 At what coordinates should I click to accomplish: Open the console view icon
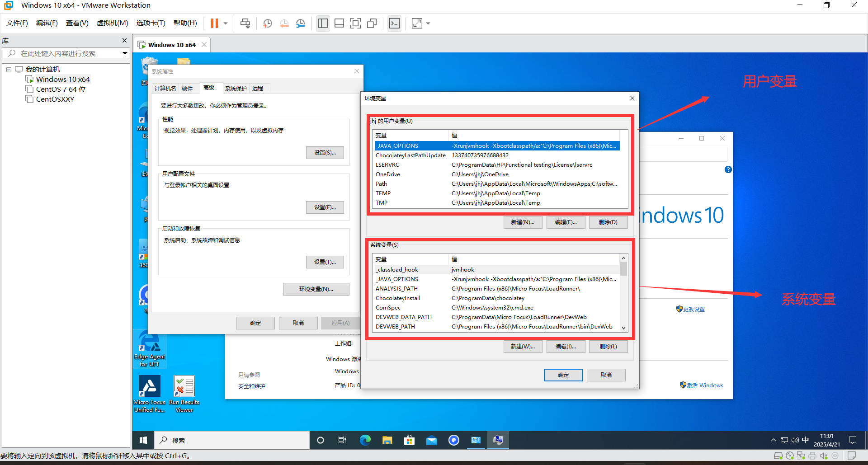(x=394, y=23)
